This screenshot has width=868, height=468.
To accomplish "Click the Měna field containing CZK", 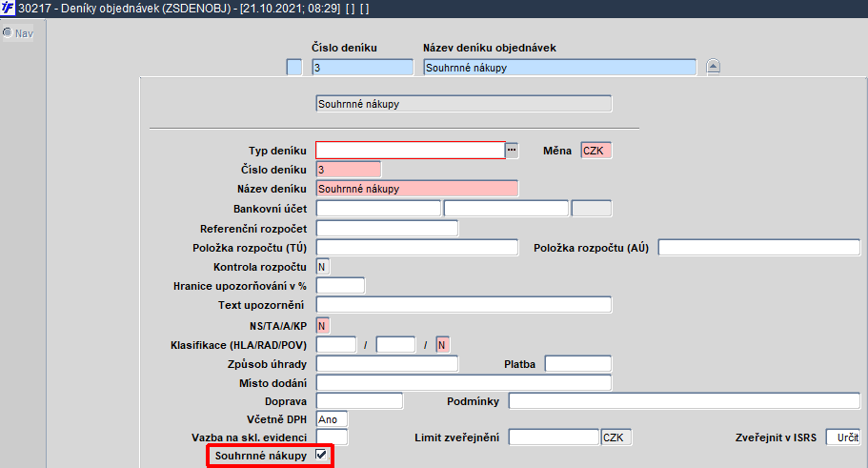I will (x=596, y=151).
